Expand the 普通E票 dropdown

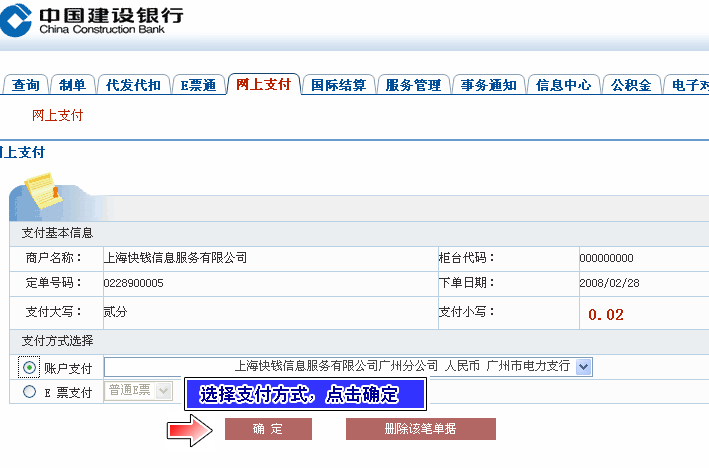click(x=163, y=391)
